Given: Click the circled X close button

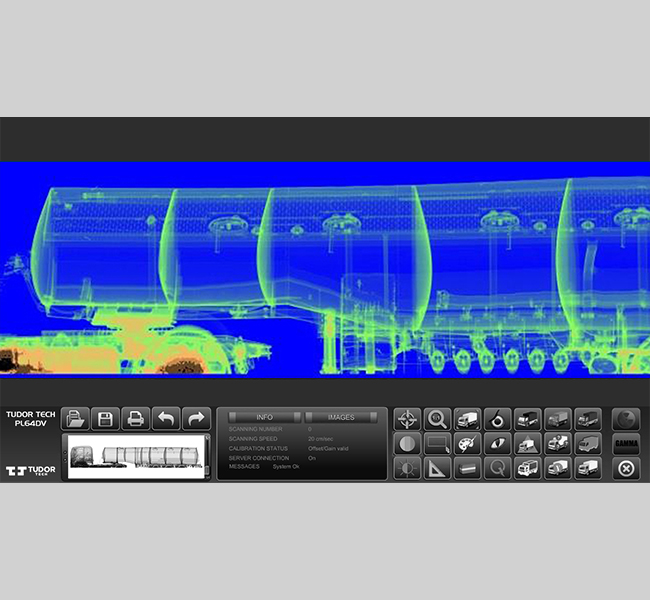Looking at the screenshot, I should [x=626, y=468].
